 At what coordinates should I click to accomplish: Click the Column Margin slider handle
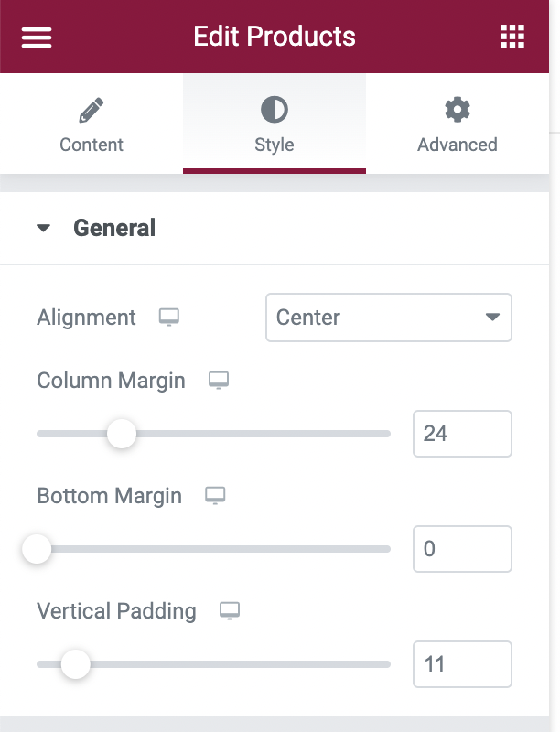122,434
